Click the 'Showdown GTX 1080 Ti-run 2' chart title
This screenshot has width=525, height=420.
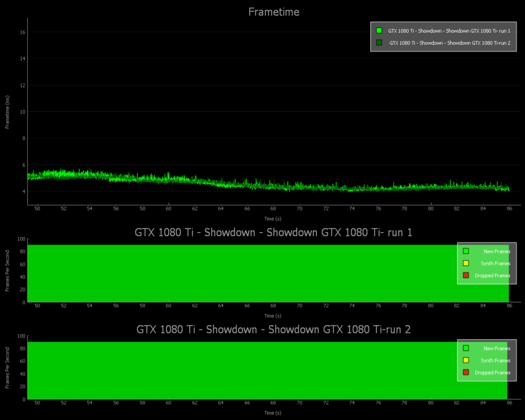(x=273, y=329)
